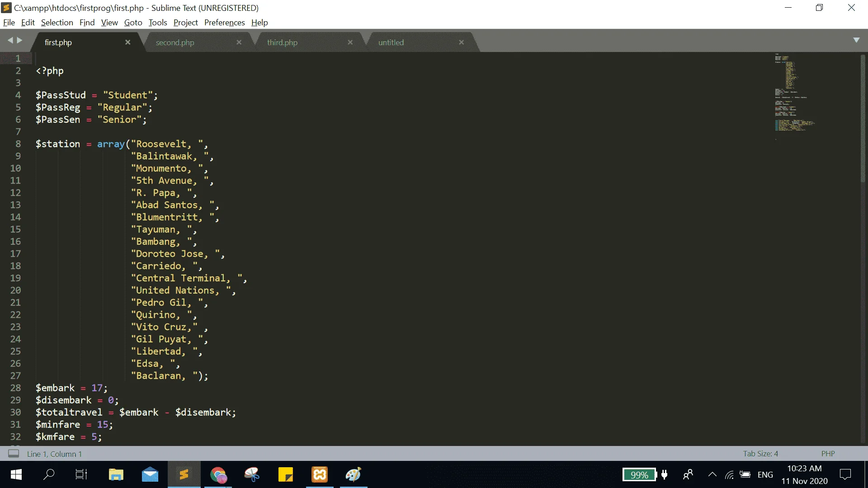868x488 pixels.
Task: Open the People icon in system tray
Action: coord(688,474)
